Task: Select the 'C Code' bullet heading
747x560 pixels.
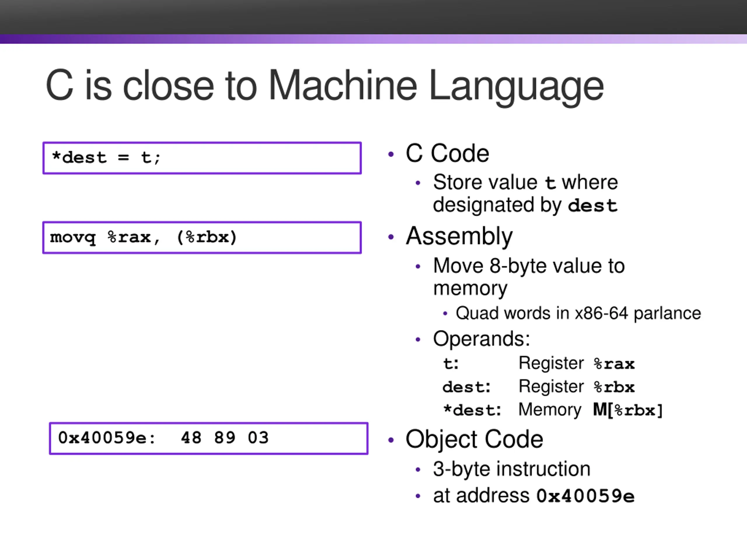Action: pyautogui.click(x=447, y=153)
